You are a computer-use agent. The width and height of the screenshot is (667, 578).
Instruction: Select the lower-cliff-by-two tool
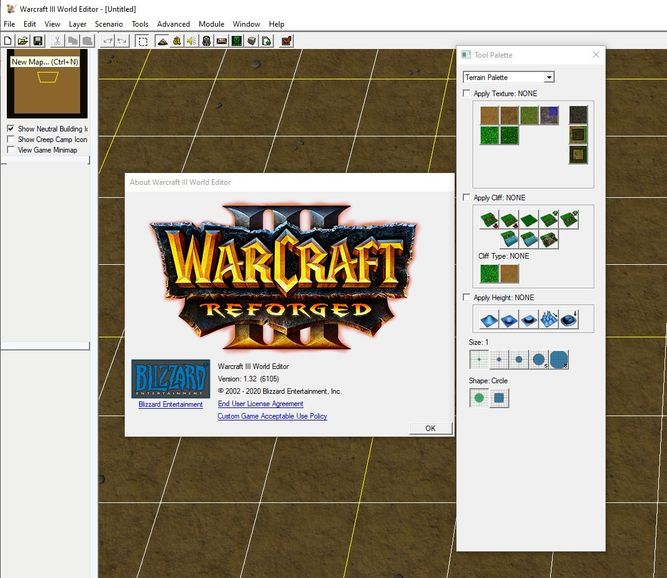click(489, 220)
